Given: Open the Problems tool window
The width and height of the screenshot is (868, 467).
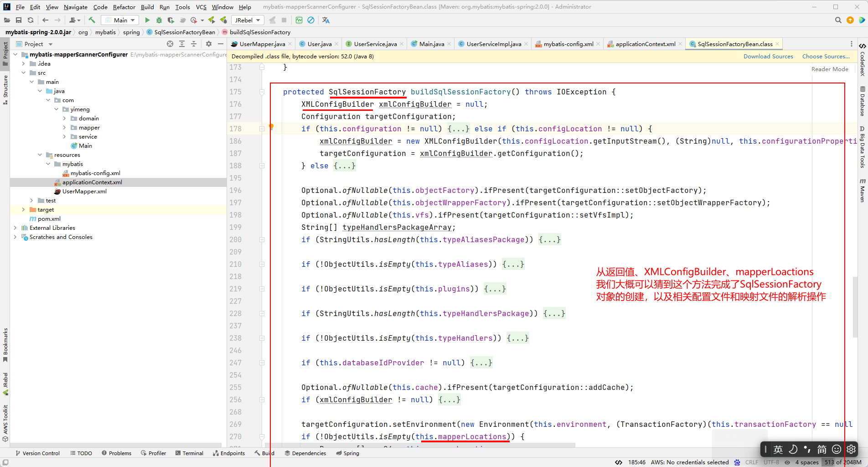Looking at the screenshot, I should pos(116,453).
